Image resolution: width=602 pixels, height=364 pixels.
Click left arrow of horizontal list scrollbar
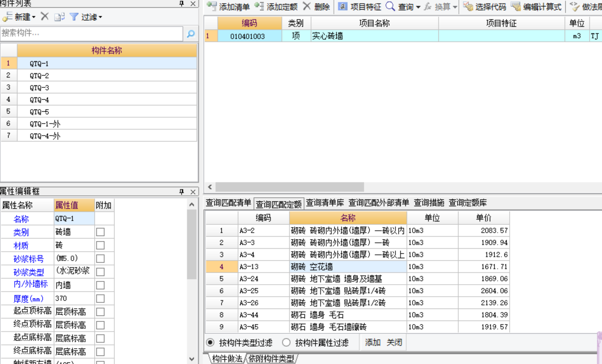coord(210,187)
